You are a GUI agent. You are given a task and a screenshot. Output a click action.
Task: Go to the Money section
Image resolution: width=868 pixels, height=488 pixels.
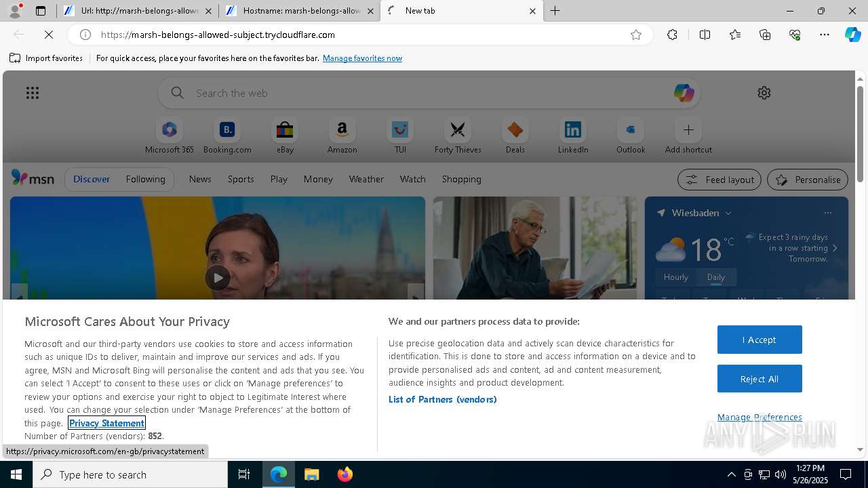coord(318,179)
